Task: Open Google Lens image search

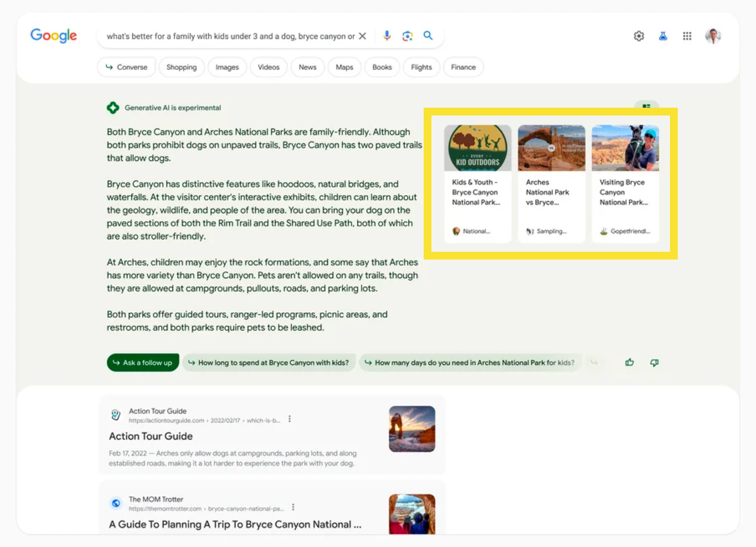Action: 407,36
